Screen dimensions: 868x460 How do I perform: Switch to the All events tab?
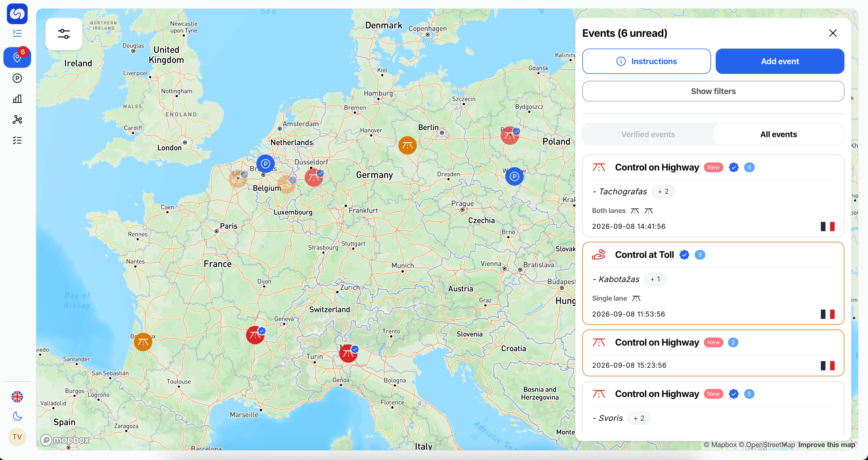778,135
